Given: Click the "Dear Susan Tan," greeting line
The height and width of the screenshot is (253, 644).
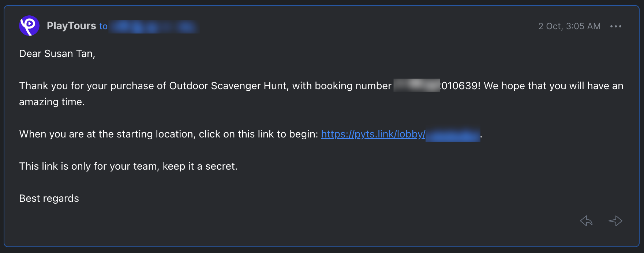Looking at the screenshot, I should click(57, 54).
